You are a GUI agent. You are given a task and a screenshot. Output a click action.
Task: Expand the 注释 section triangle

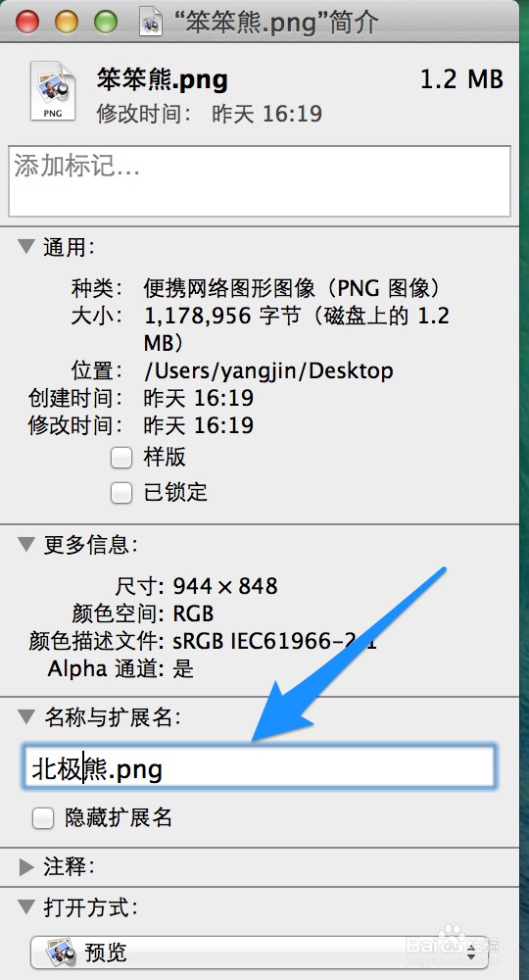pos(26,867)
